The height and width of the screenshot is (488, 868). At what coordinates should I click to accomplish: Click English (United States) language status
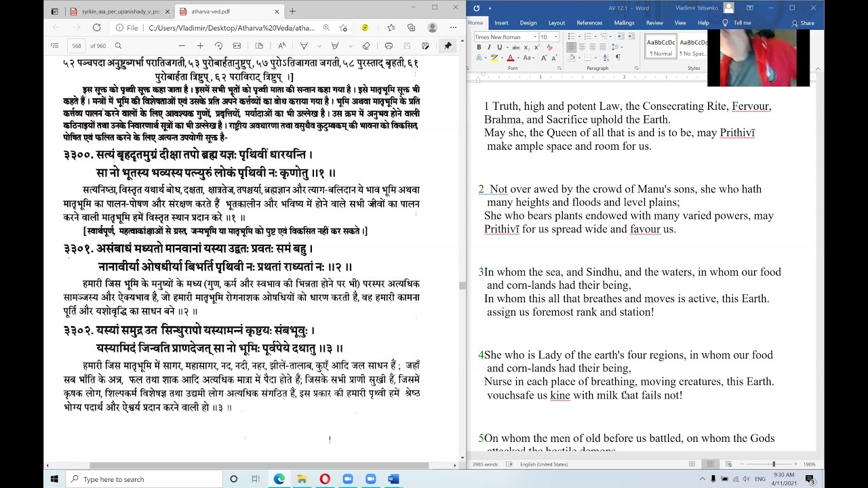point(544,464)
